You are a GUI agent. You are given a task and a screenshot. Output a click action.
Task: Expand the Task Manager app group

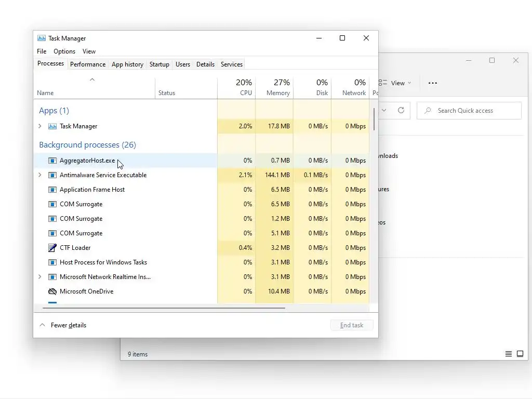40,126
